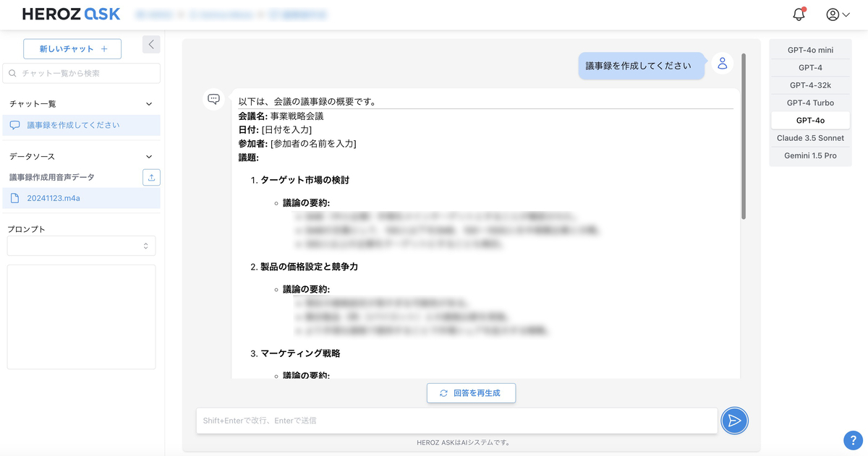Click the 議事録作成用音声データ label
868x456 pixels.
pos(52,177)
